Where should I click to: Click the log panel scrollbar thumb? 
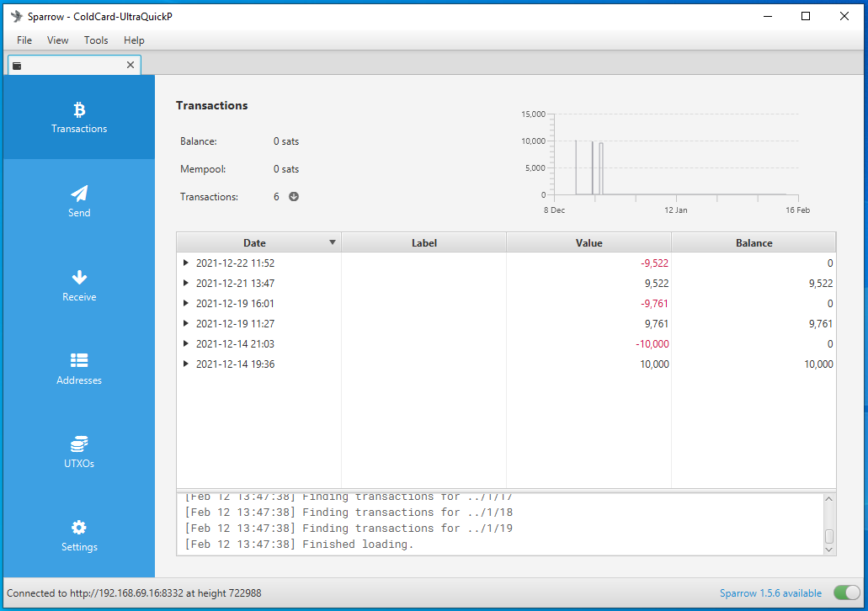[828, 536]
